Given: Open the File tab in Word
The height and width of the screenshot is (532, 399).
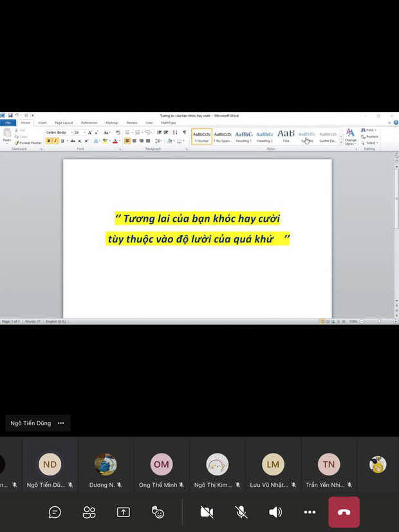Looking at the screenshot, I should pos(8,122).
